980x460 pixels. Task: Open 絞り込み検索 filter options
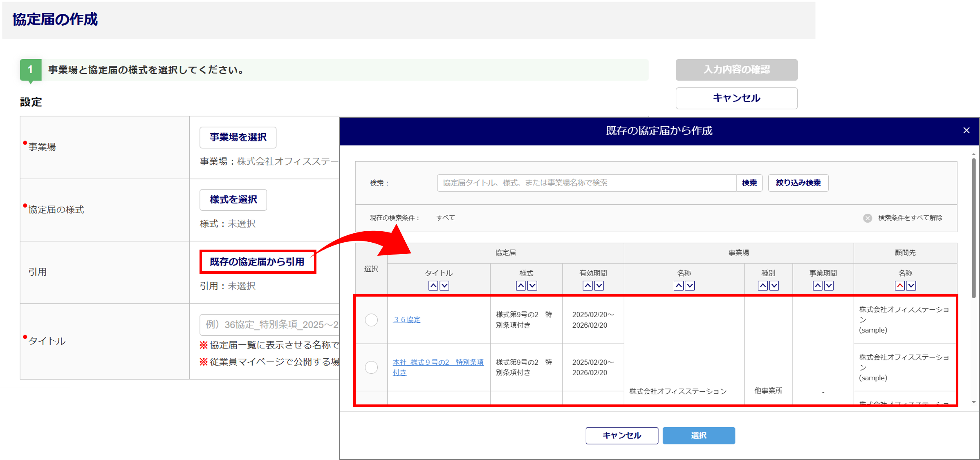tap(798, 183)
